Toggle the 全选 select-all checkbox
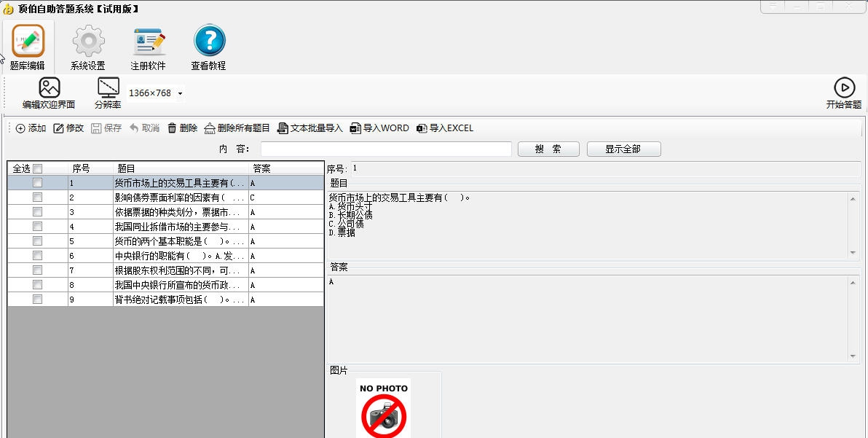 pos(37,168)
